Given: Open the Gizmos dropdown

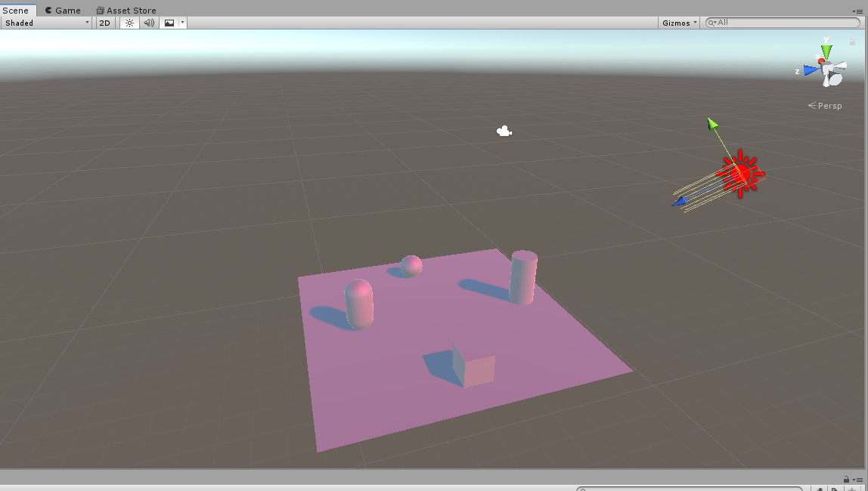Looking at the screenshot, I should click(679, 23).
